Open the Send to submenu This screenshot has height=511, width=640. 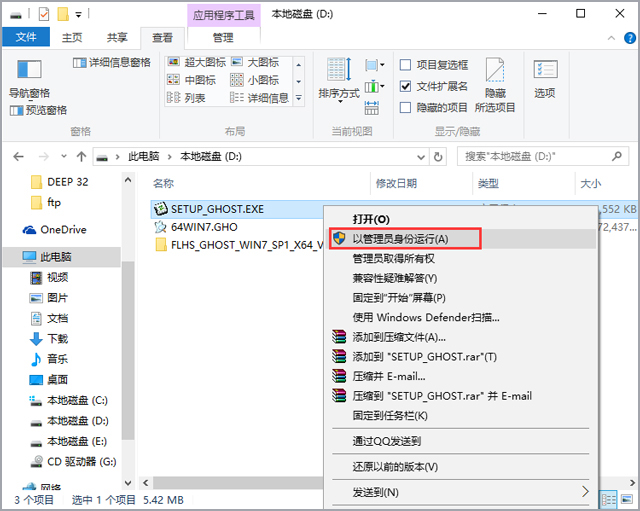click(461, 492)
